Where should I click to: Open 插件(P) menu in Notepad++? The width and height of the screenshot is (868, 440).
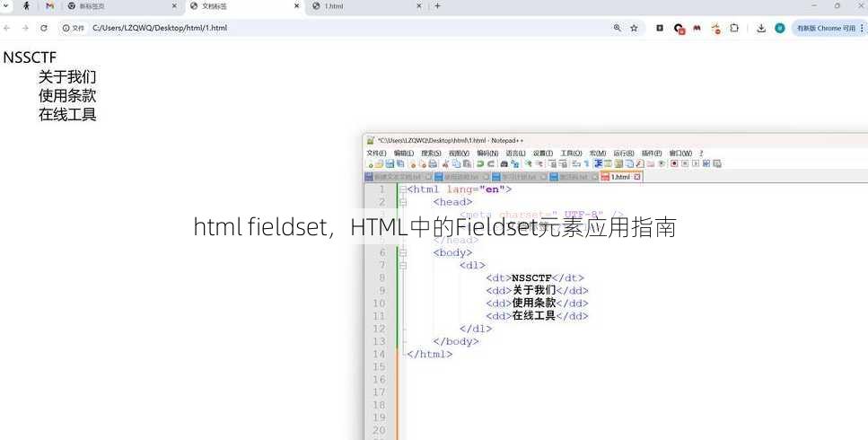(x=652, y=154)
